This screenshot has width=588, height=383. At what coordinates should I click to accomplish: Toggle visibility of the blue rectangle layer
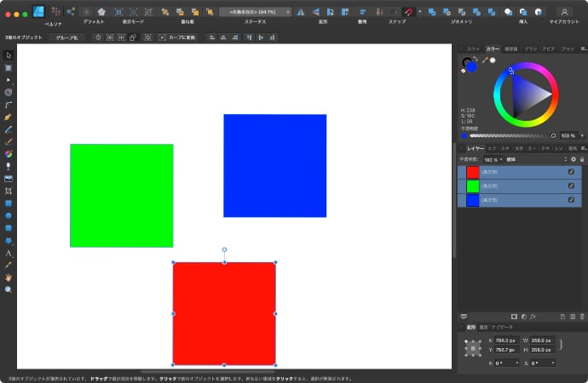coord(572,199)
